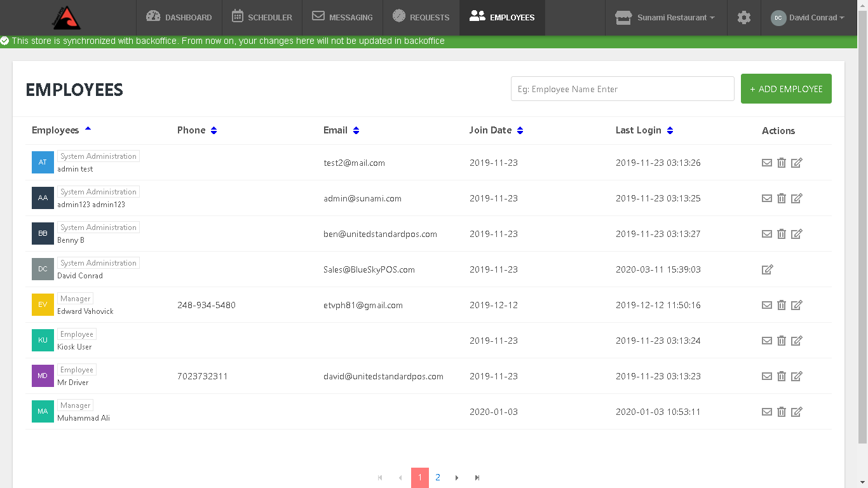Click EV avatar for Edward Vahovick
868x488 pixels.
coord(43,305)
